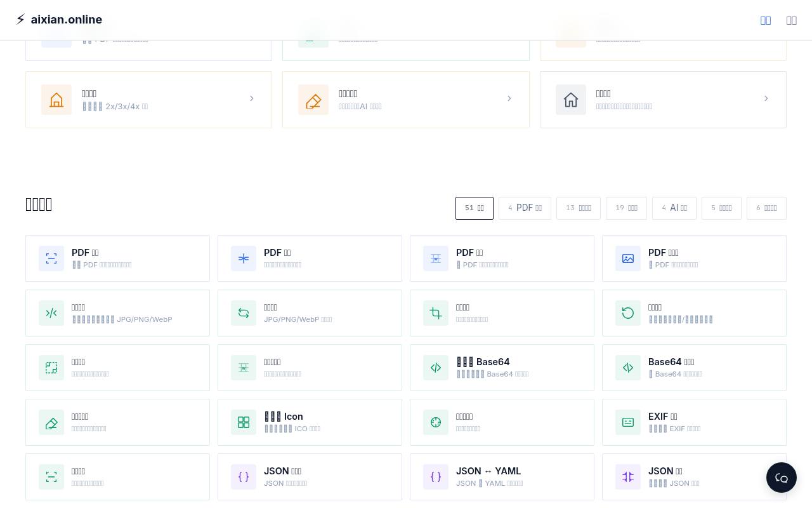Viewport: 812px width, 508px height.
Task: Open the first JSON curly-braces formatter tool
Action: pyautogui.click(x=310, y=477)
